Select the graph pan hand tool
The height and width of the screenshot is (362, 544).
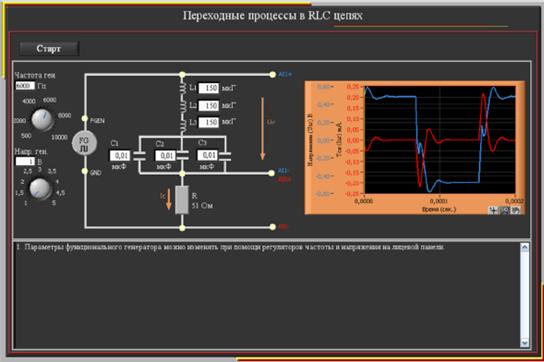click(x=516, y=210)
